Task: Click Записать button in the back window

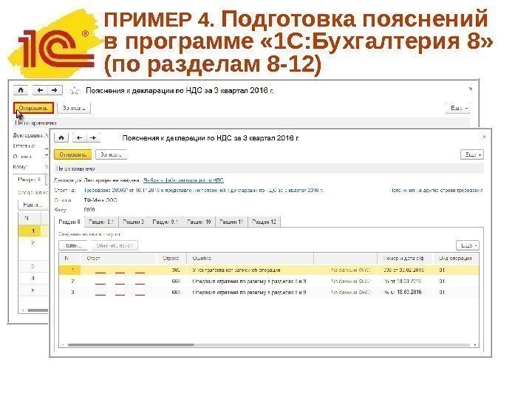Action: click(74, 108)
